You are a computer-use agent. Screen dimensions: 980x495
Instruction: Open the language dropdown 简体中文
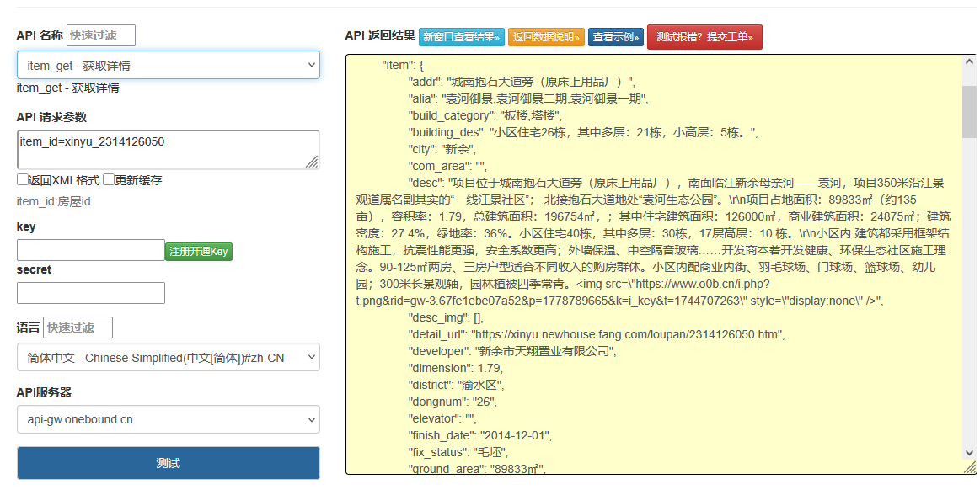point(169,358)
